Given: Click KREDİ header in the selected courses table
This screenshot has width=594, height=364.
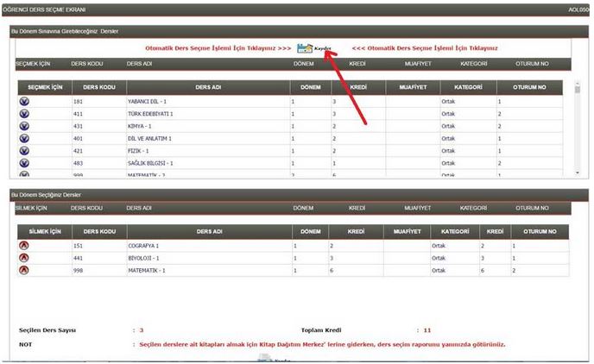Looking at the screenshot, I should pos(356,231).
